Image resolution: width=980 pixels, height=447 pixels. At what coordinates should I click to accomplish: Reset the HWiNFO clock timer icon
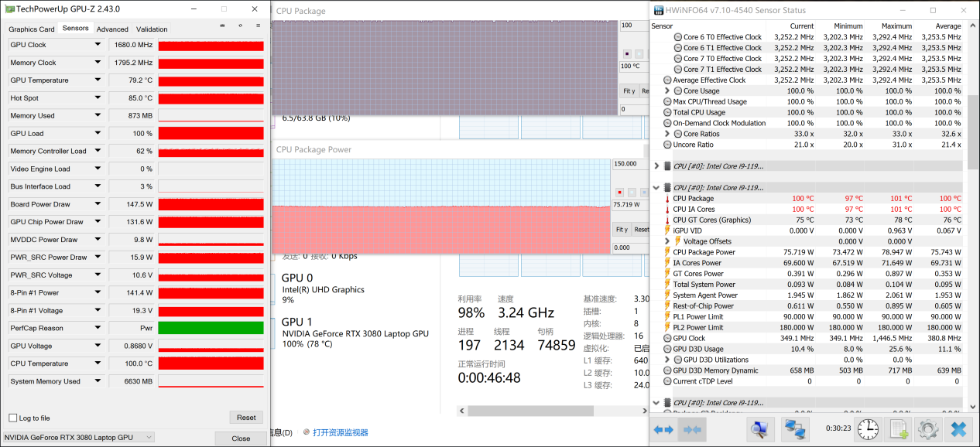click(x=868, y=429)
